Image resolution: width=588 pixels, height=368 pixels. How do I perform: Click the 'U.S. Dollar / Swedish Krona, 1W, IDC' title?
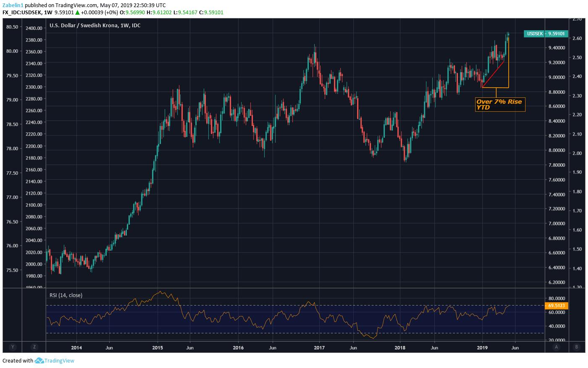[x=95, y=25]
